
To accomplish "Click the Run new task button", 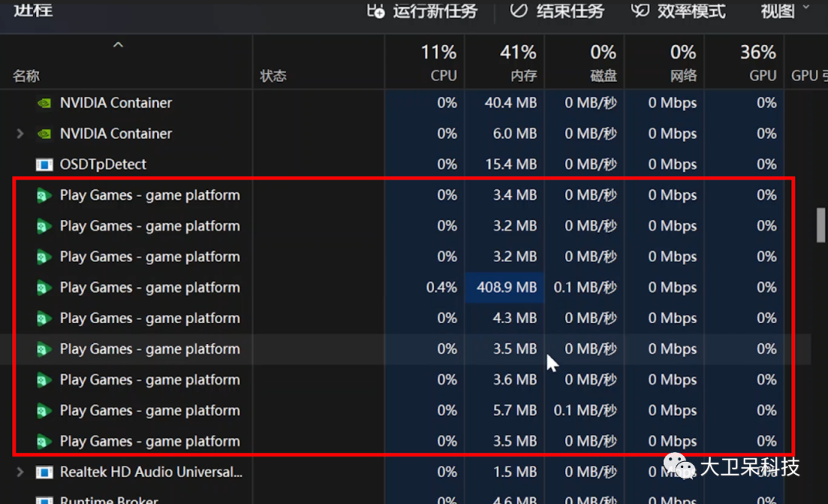I will point(422,11).
